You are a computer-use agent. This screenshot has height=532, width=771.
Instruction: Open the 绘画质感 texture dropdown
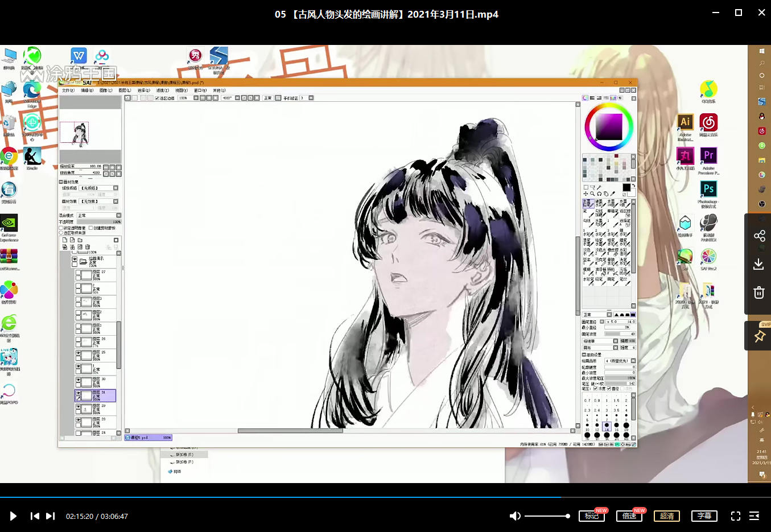(x=98, y=188)
